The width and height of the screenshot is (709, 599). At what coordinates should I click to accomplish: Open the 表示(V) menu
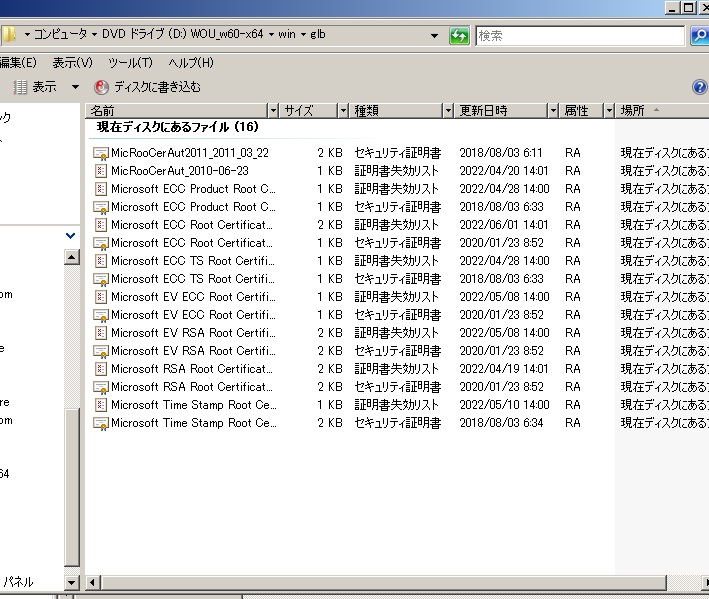point(72,62)
